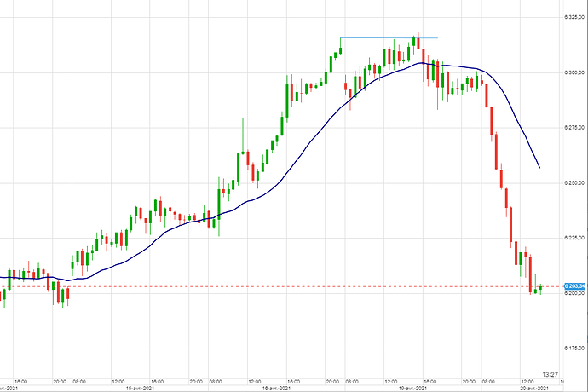Click the 13:27 candle countdown timer
Screen dimensions: 588x392
[x=551, y=374]
